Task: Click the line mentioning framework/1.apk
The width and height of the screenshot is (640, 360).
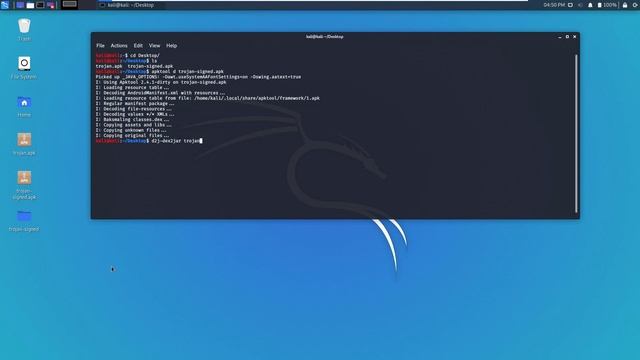Action: (208, 98)
